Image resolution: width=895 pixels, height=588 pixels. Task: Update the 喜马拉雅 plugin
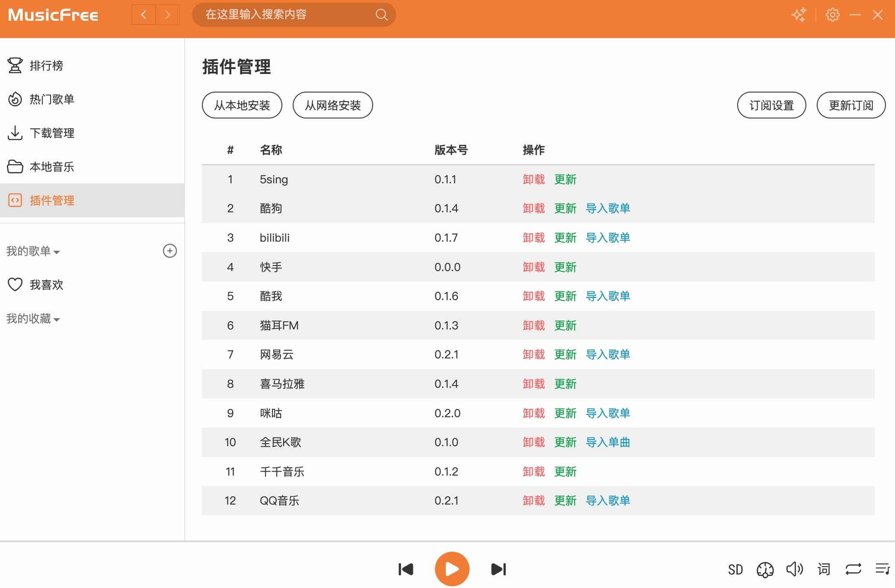pyautogui.click(x=566, y=384)
